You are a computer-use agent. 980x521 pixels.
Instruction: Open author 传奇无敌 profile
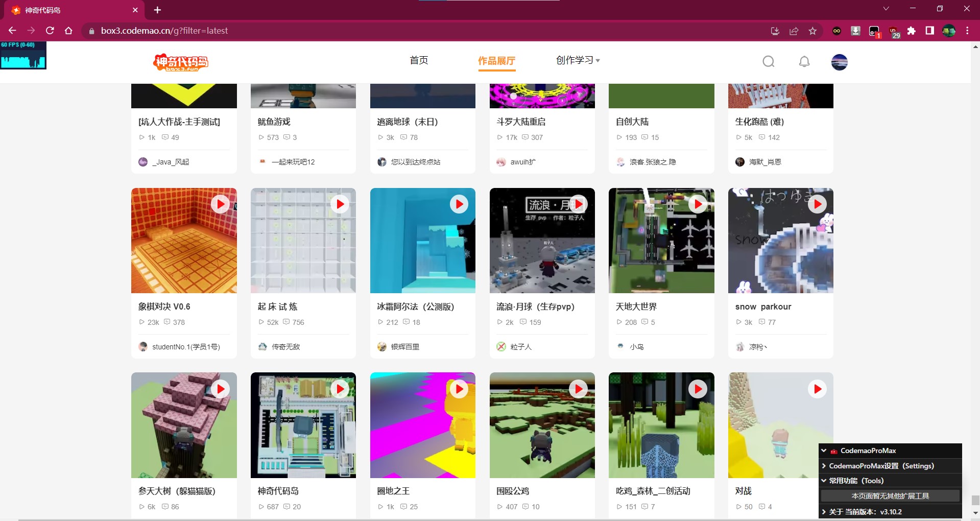tap(279, 347)
